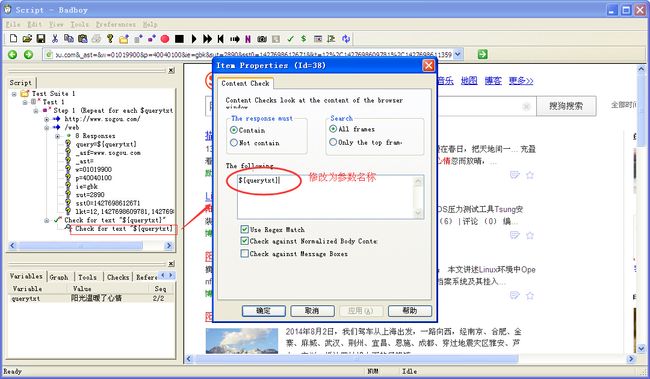Click the green browser Forward arrow
This screenshot has height=379, width=650.
coord(28,54)
